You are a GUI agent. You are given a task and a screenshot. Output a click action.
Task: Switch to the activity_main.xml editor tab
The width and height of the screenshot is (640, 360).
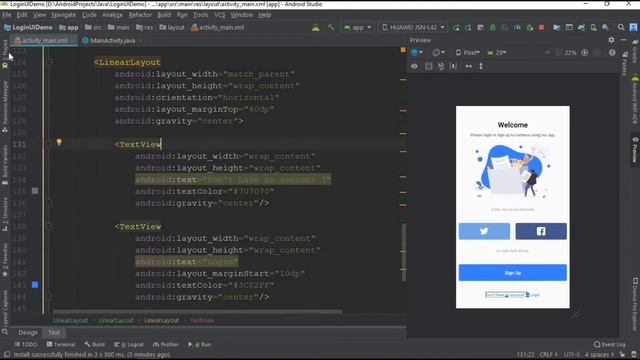point(44,40)
